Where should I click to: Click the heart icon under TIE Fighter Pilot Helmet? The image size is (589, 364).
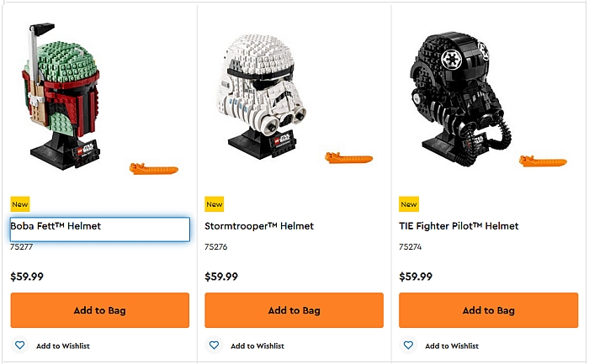coord(408,345)
